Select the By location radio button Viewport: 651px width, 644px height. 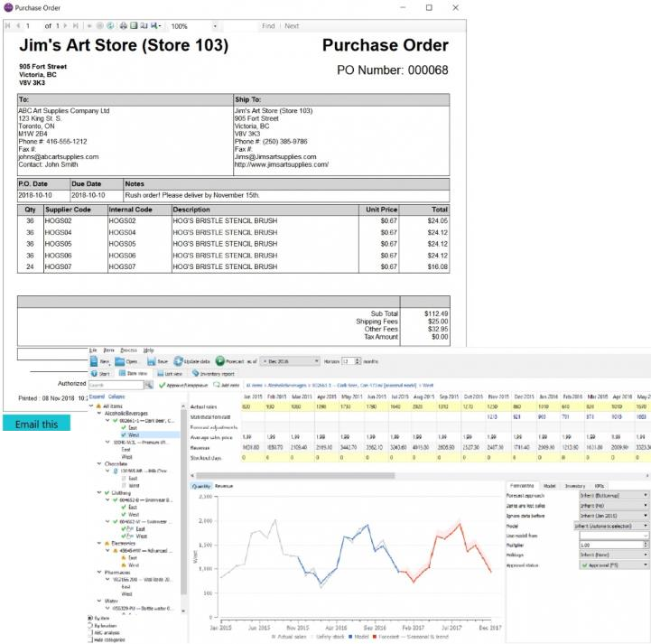(89, 624)
